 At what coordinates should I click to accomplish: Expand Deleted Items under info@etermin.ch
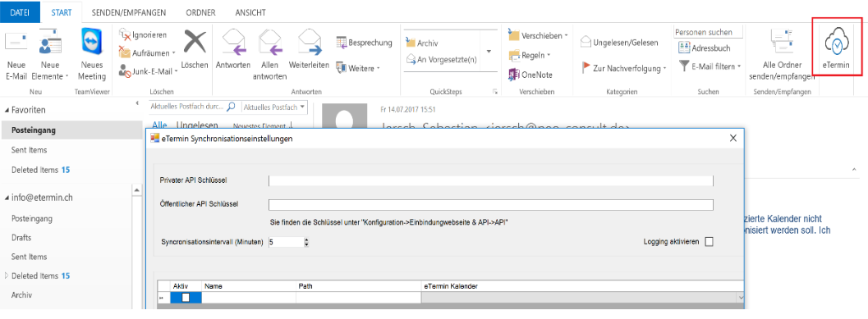[6, 276]
